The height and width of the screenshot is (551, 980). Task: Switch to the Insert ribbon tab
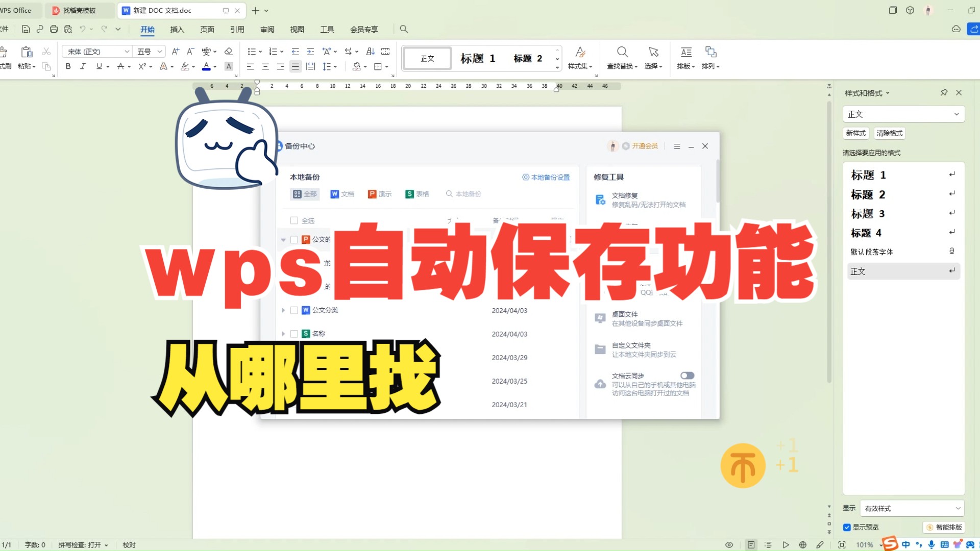[177, 29]
